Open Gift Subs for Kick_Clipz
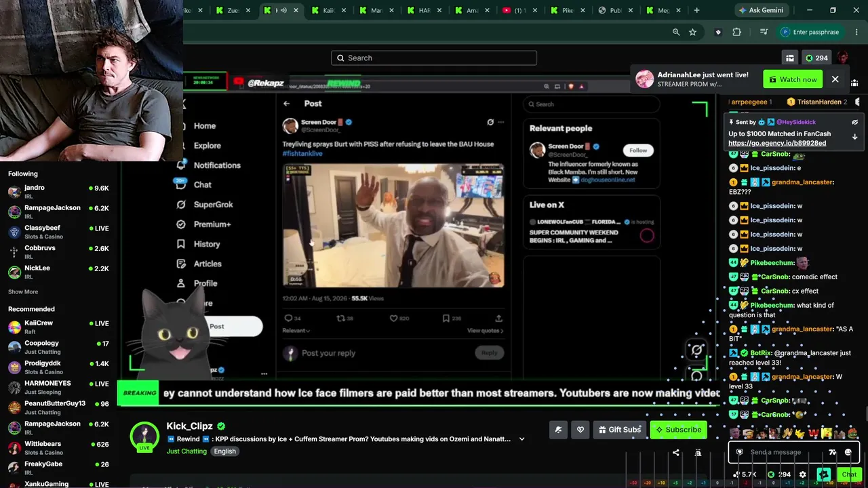The height and width of the screenshot is (488, 868). pyautogui.click(x=620, y=429)
